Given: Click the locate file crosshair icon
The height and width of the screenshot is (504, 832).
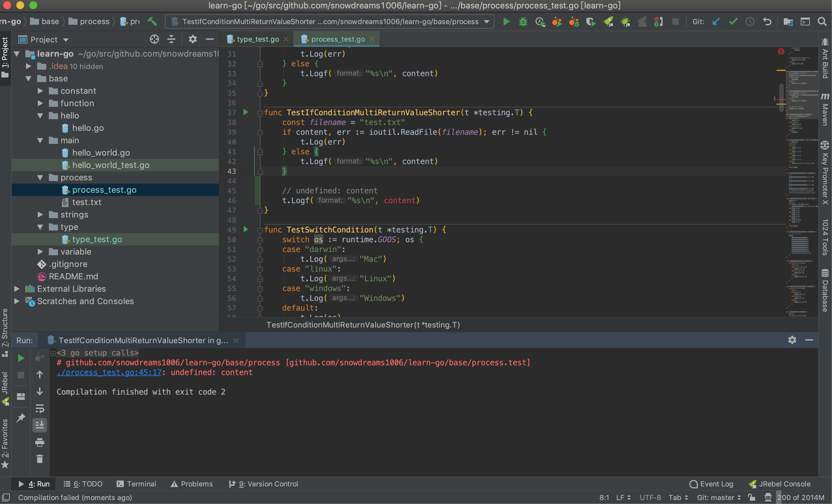Looking at the screenshot, I should pos(154,39).
